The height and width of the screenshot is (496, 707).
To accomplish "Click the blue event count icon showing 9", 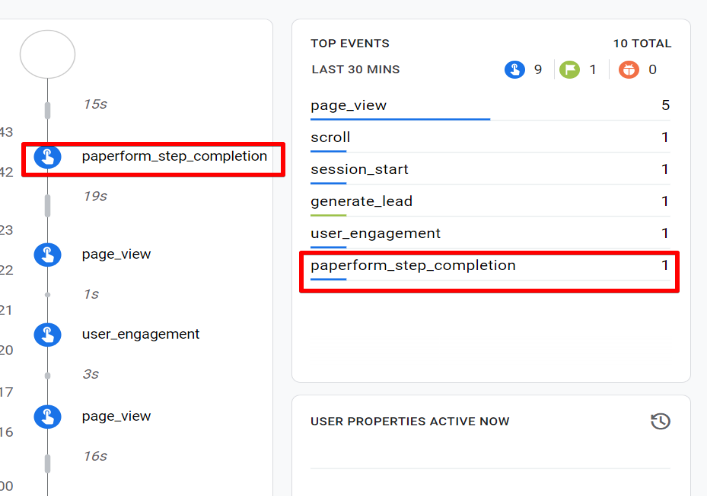I will tap(515, 70).
